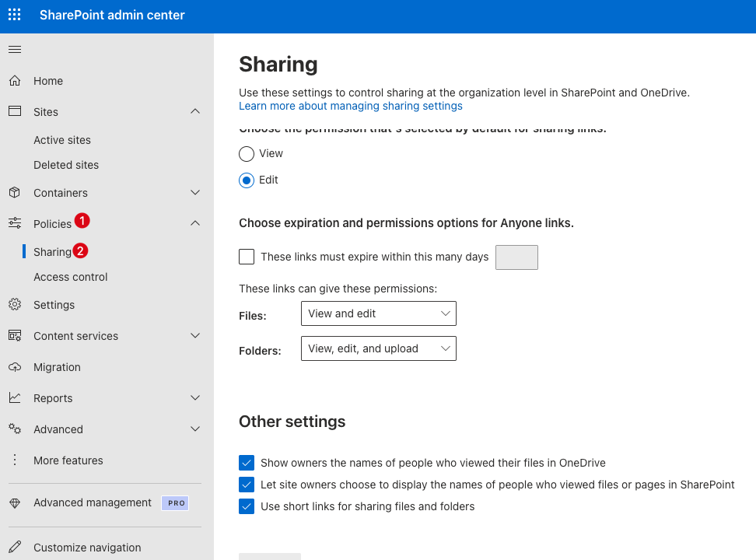
Task: Click the Containers cube icon
Action: click(15, 192)
